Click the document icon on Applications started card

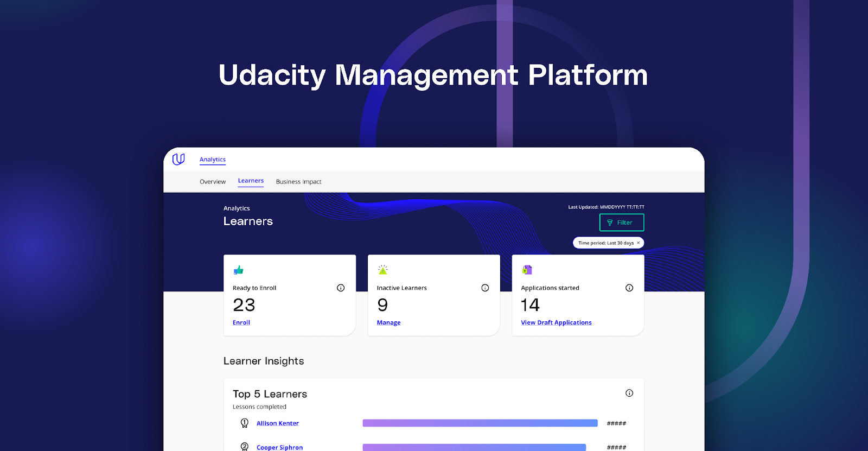click(527, 270)
